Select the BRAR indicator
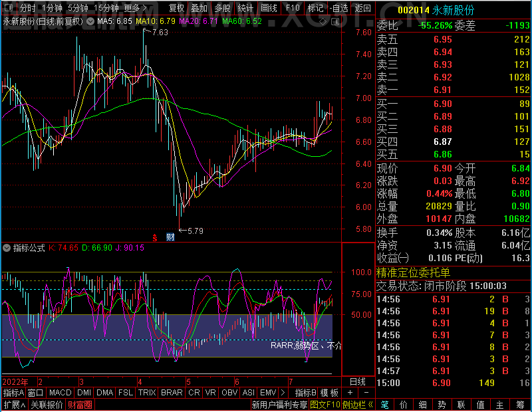 172,393
